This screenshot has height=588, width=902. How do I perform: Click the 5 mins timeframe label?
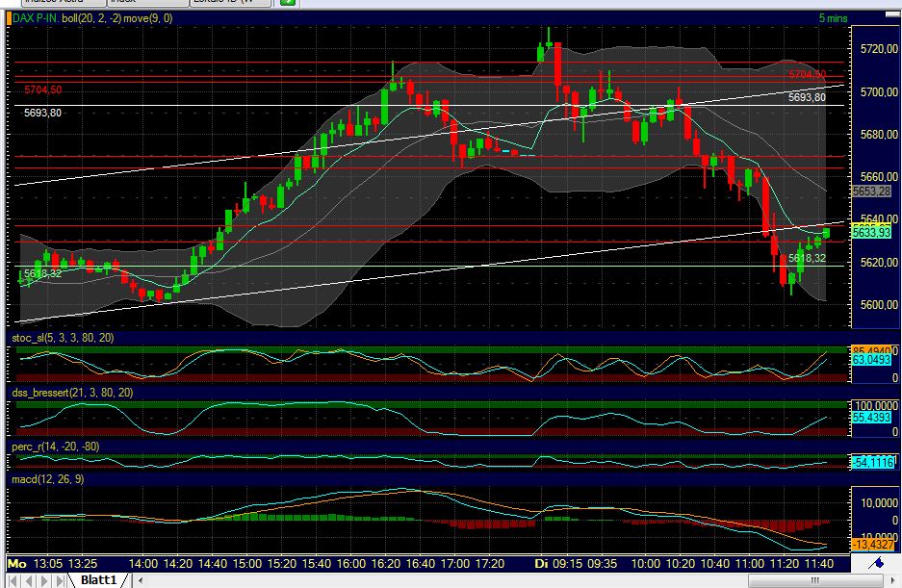(x=833, y=18)
